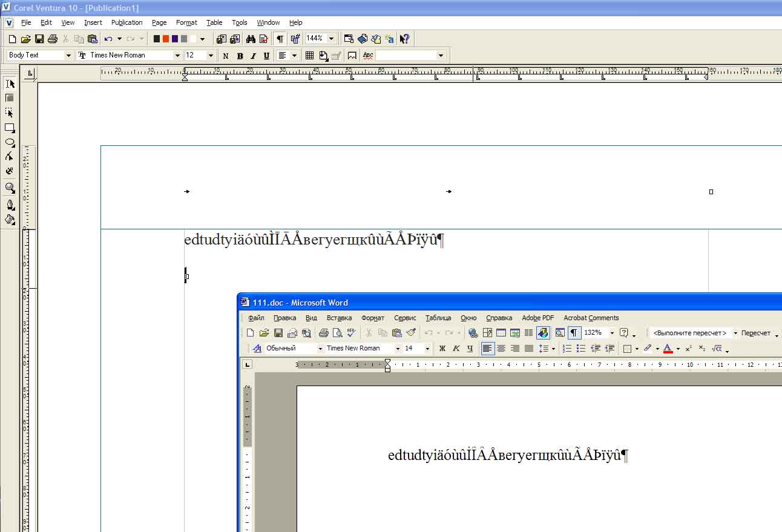Pick the orange color swatch in Ventura toolbar
Image resolution: width=782 pixels, height=532 pixels.
(166, 39)
